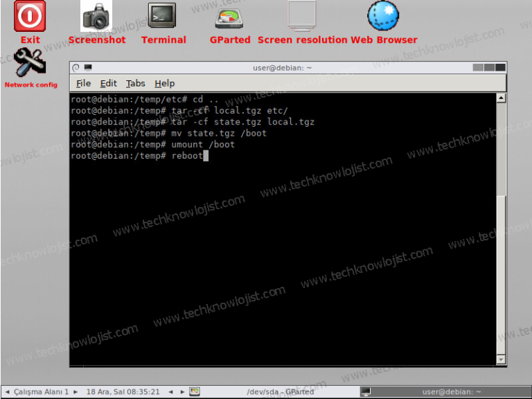
Task: Click the show desktop icon in taskbar
Action: 195,392
